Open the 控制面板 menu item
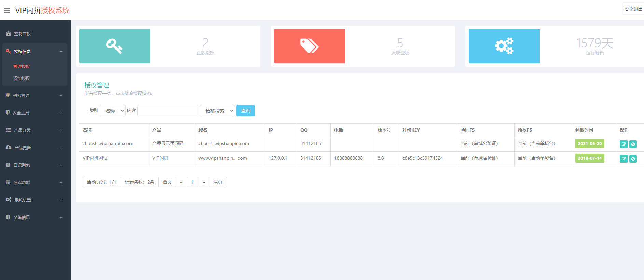Viewport: 644px width, 280px height. [x=35, y=33]
